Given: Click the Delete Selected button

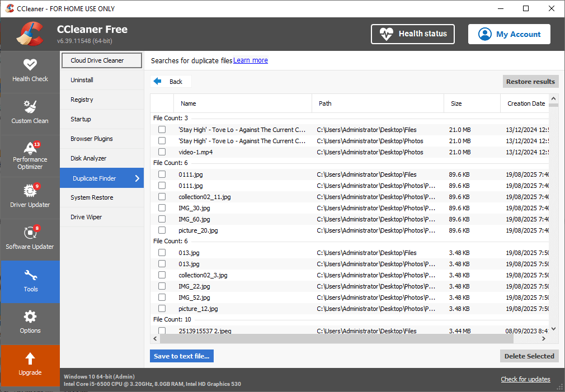Looking at the screenshot, I should click(529, 356).
